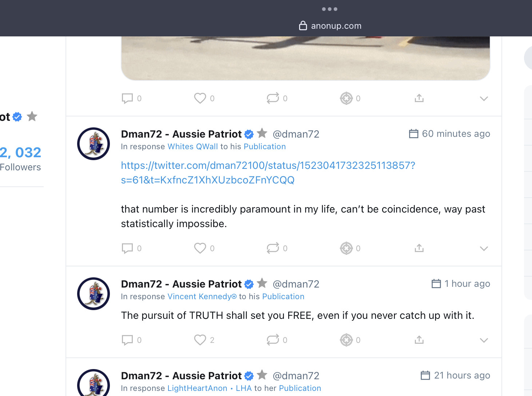532x396 pixels.
Task: Click the share icon under the image post
Action: tap(419, 98)
